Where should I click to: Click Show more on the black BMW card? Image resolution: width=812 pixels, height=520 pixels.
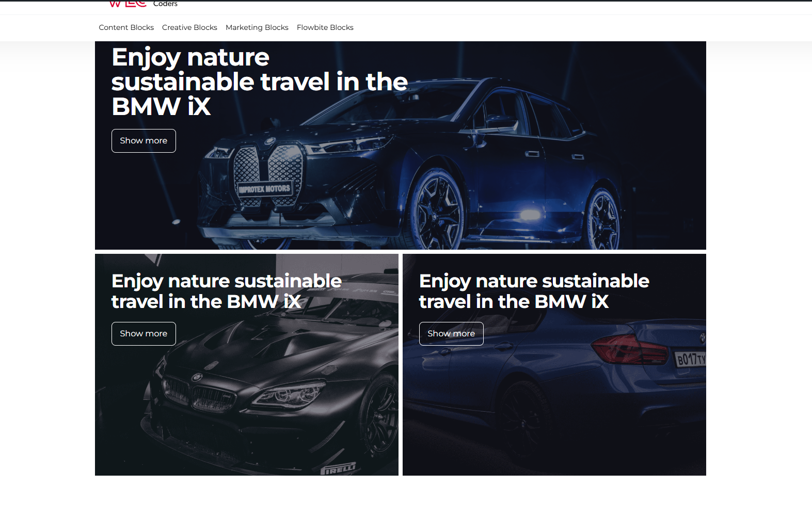click(144, 334)
